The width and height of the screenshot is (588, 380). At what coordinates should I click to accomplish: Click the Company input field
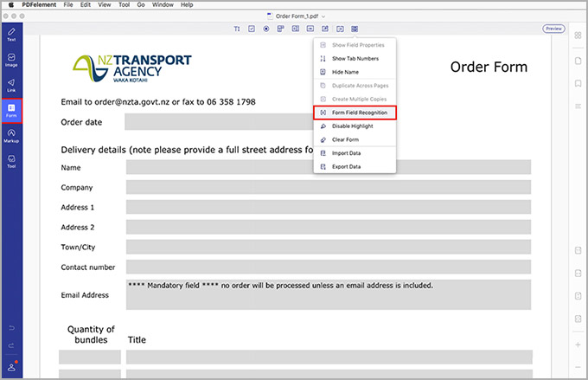(x=329, y=187)
